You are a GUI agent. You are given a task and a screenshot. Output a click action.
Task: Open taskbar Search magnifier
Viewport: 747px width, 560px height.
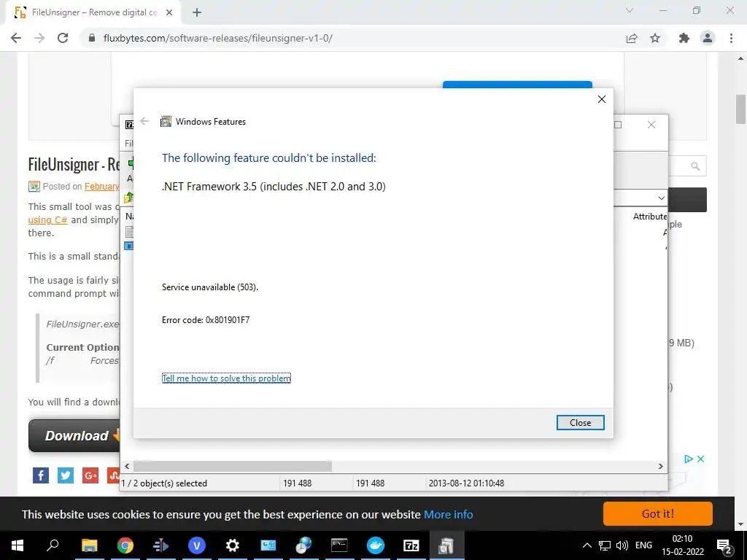[53, 545]
